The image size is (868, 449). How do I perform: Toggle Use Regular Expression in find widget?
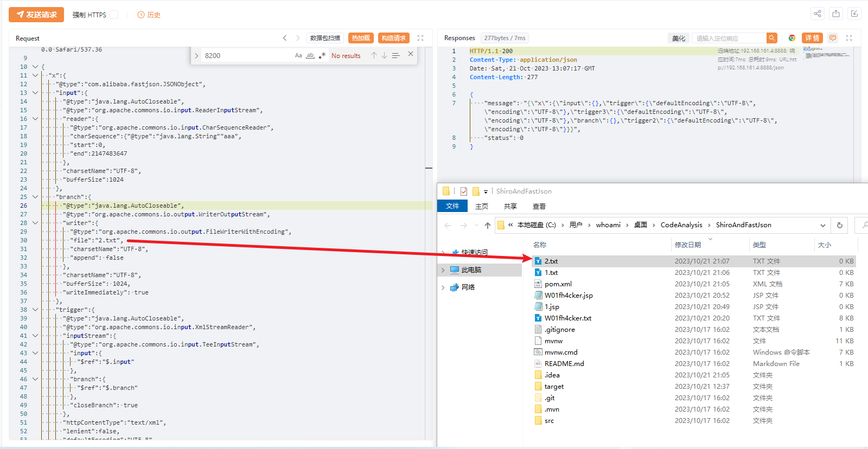click(x=322, y=55)
